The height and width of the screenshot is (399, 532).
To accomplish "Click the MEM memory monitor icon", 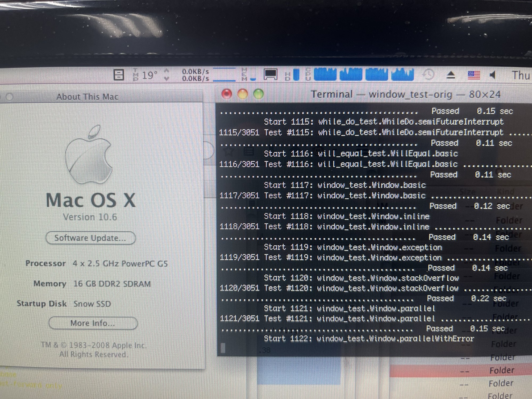I will (x=248, y=74).
